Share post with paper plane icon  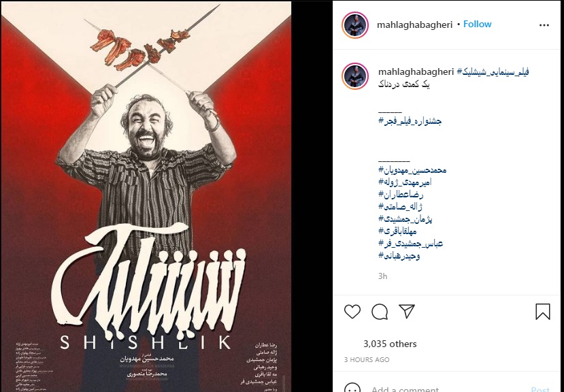(407, 312)
